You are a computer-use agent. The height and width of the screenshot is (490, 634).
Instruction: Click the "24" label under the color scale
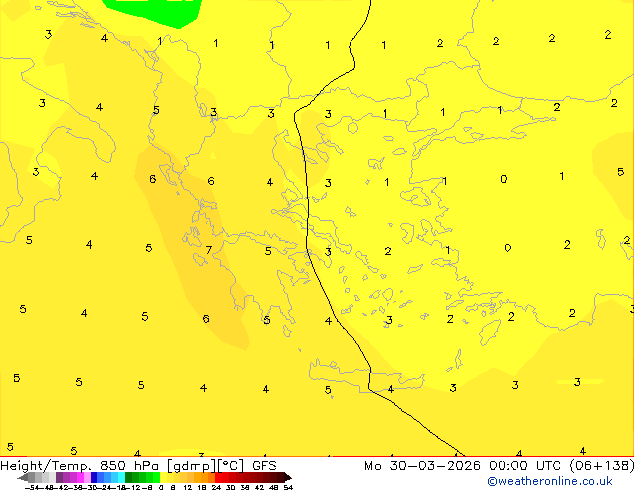[216, 487]
